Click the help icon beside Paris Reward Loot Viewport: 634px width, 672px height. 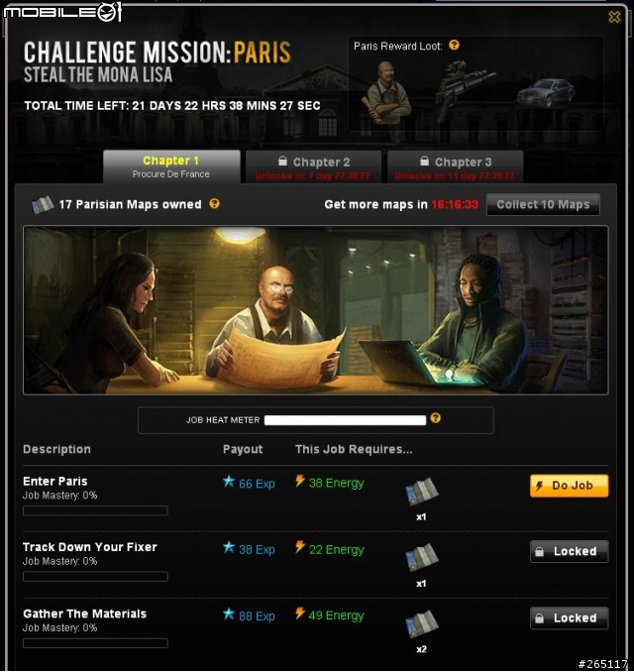[x=454, y=45]
